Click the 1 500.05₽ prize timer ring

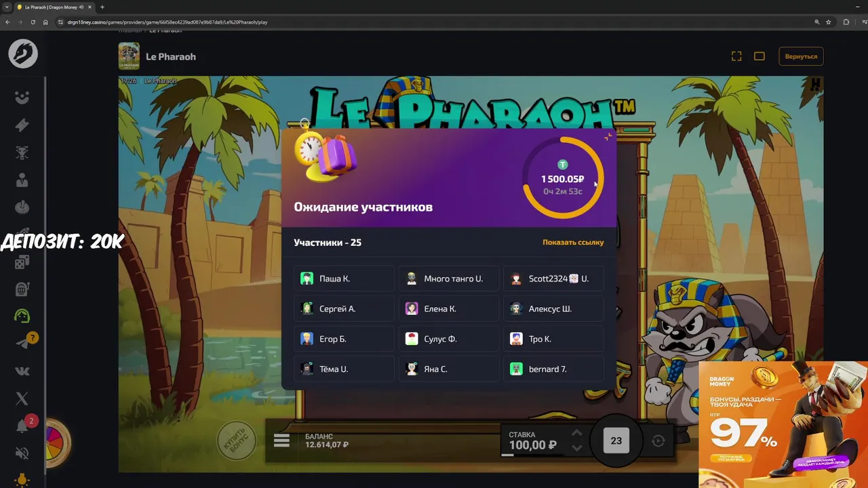tap(563, 178)
